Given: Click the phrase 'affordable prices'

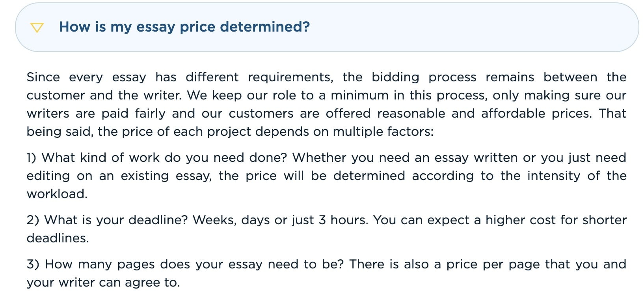Looking at the screenshot, I should coord(536,113).
